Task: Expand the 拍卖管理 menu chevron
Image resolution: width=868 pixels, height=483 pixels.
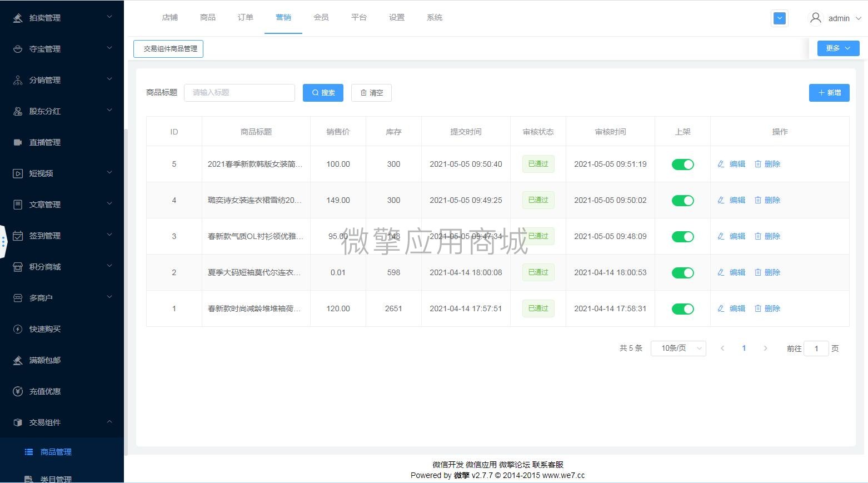Action: [x=109, y=17]
